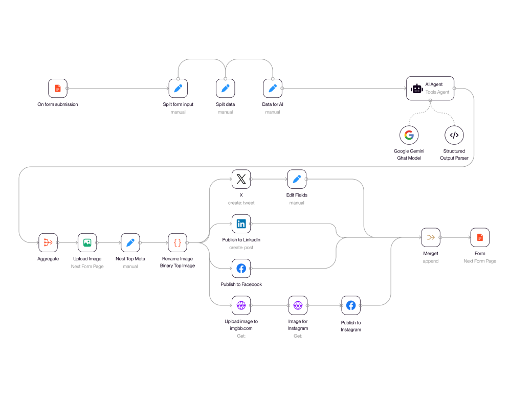The width and height of the screenshot is (532, 399).
Task: Open the Aggregate node
Action: click(x=48, y=242)
